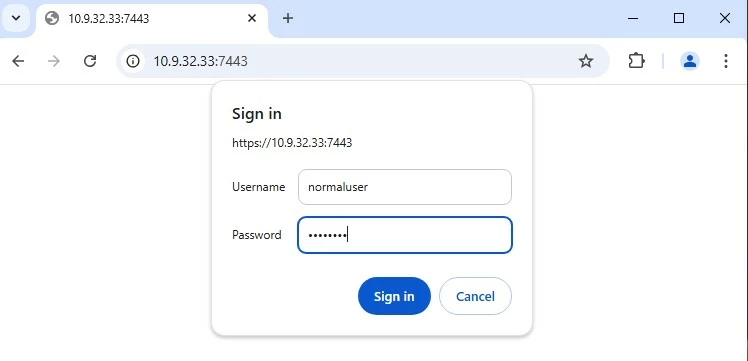Viewport: 748px width, 361px height.
Task: Close the 10.9.32.33:7443 tab
Action: [252, 19]
